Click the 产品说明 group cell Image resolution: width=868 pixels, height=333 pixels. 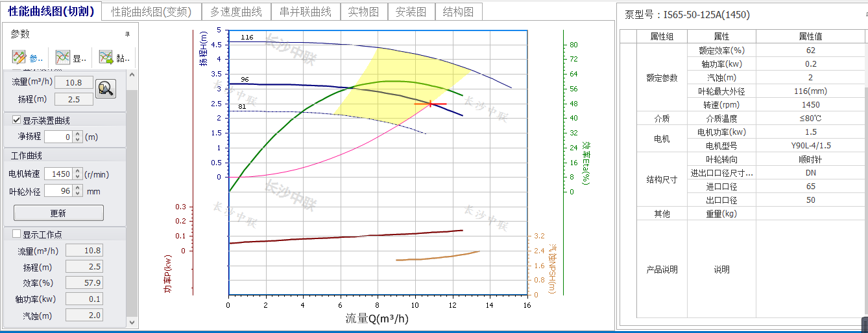coord(662,269)
